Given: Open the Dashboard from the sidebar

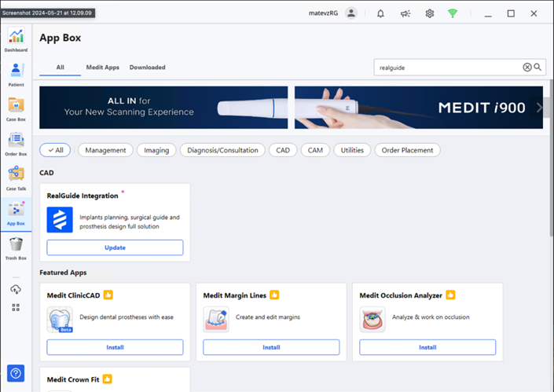Looking at the screenshot, I should (x=16, y=38).
